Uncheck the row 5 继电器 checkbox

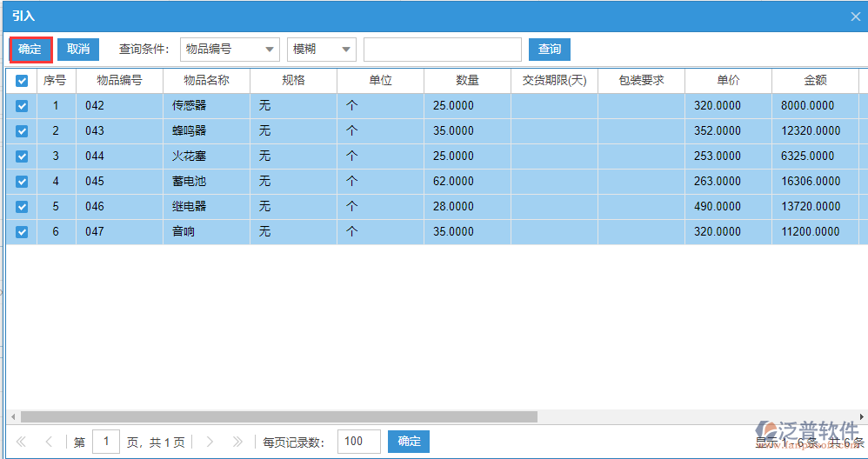tap(22, 206)
